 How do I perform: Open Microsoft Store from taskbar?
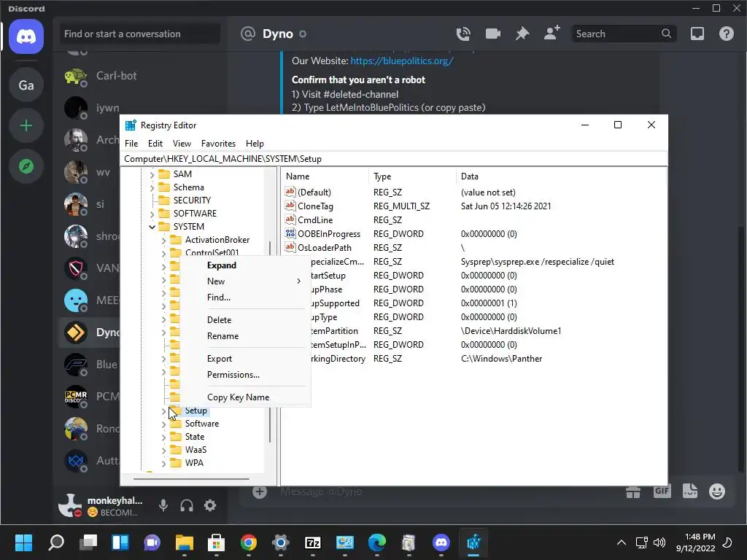[x=216, y=542]
